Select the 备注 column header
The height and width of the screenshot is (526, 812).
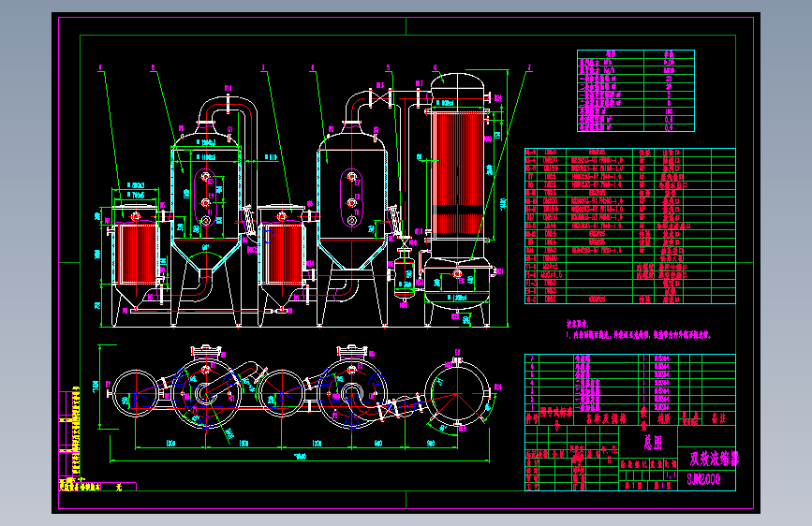click(718, 418)
